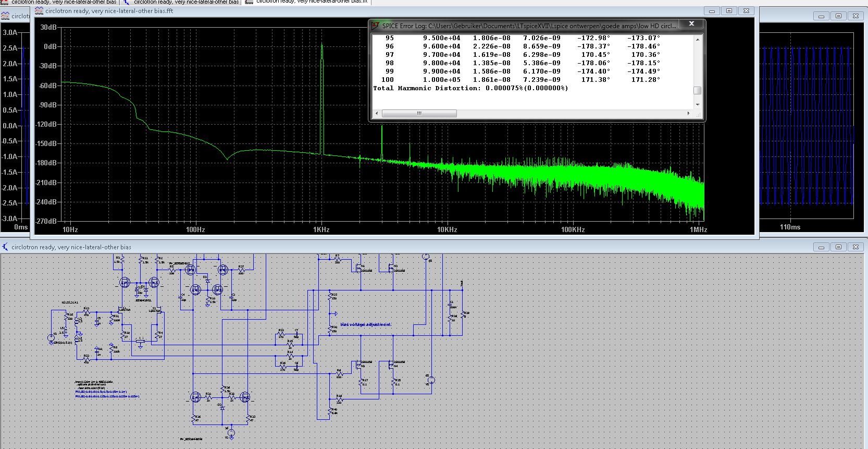This screenshot has height=449, width=868.
Task: Click value 1.619e-08 in harmonic row 97
Action: pyautogui.click(x=491, y=55)
